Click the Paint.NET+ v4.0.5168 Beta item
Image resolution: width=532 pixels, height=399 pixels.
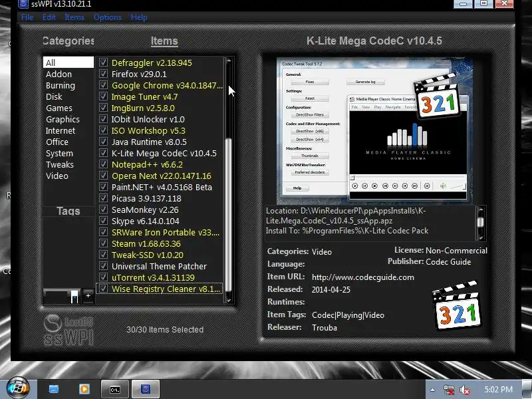(x=162, y=188)
